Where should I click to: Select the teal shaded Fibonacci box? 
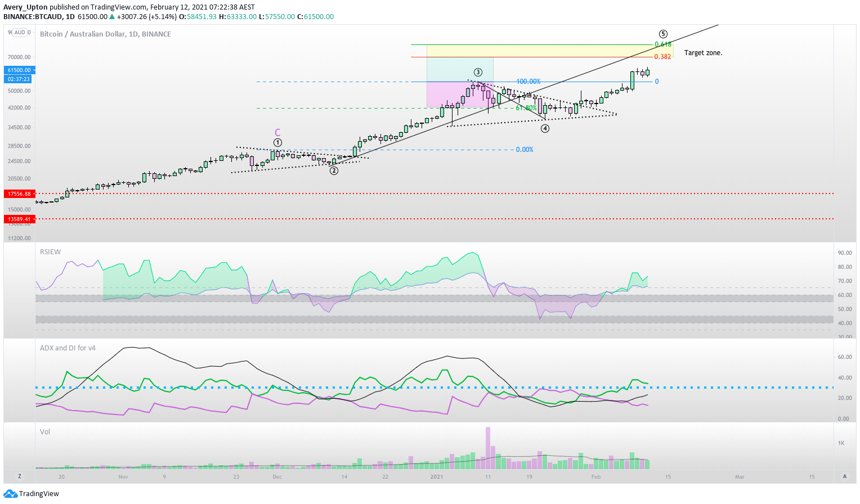tap(460, 69)
